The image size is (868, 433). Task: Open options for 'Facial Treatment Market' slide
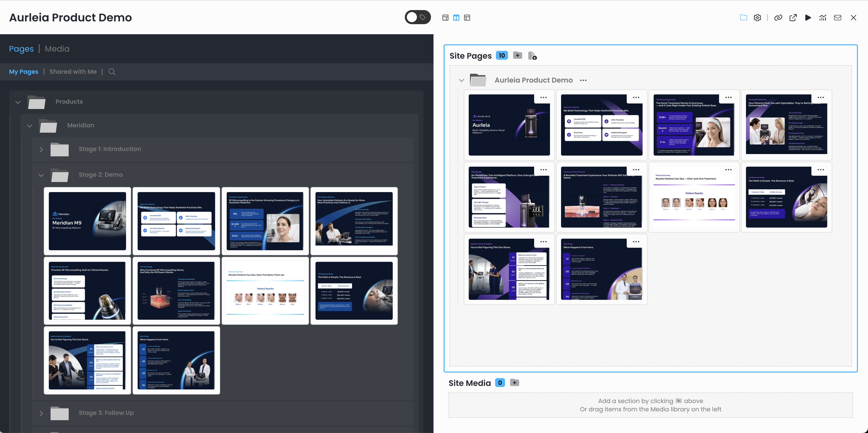(728, 97)
